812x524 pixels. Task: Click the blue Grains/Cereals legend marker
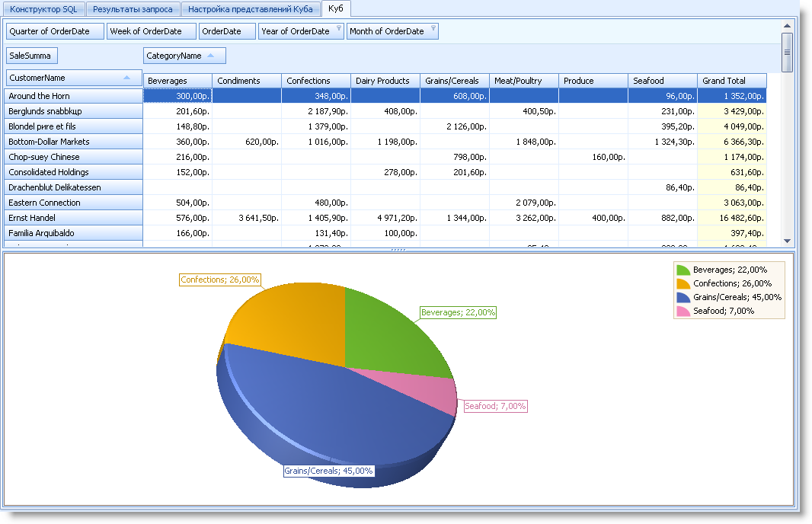click(x=683, y=298)
